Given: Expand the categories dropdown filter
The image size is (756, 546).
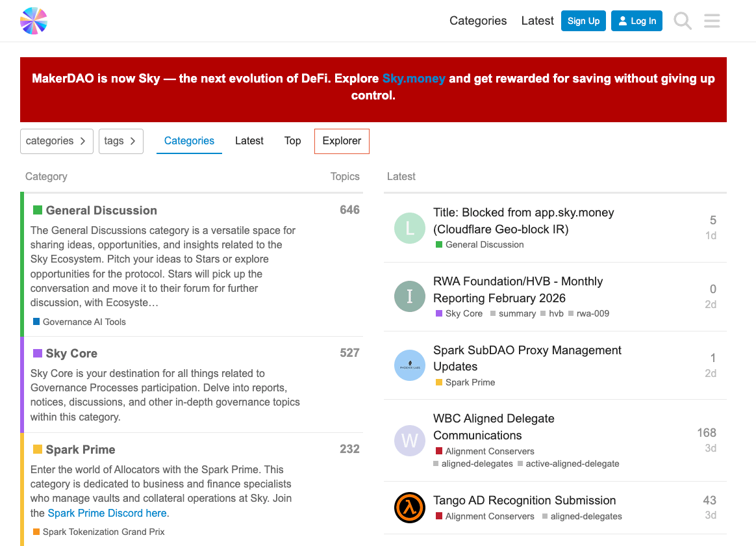Looking at the screenshot, I should 57,141.
